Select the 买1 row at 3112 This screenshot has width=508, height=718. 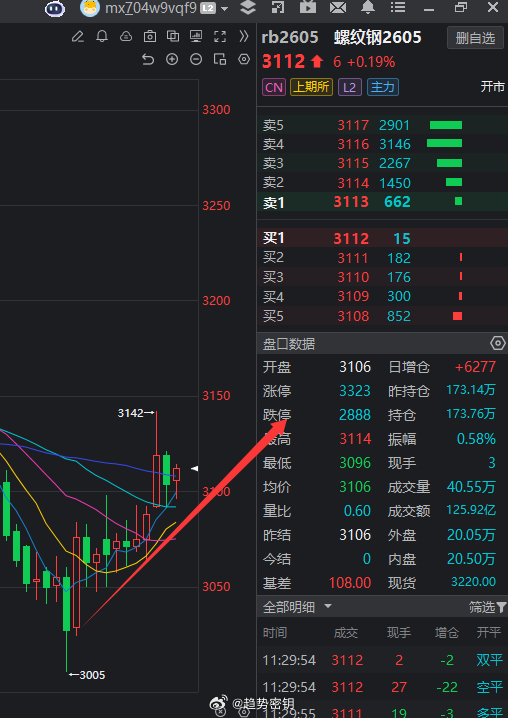382,238
